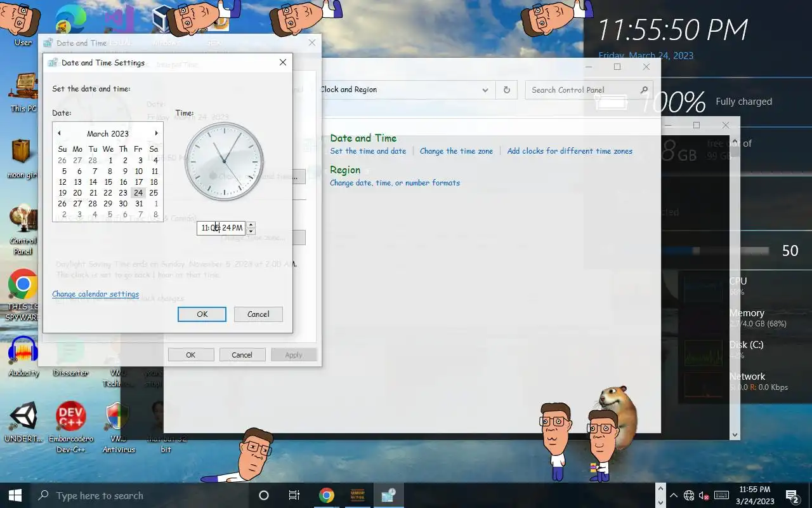The image size is (812, 508).
Task: Decrease time with the down spinner arrow
Action: 251,231
